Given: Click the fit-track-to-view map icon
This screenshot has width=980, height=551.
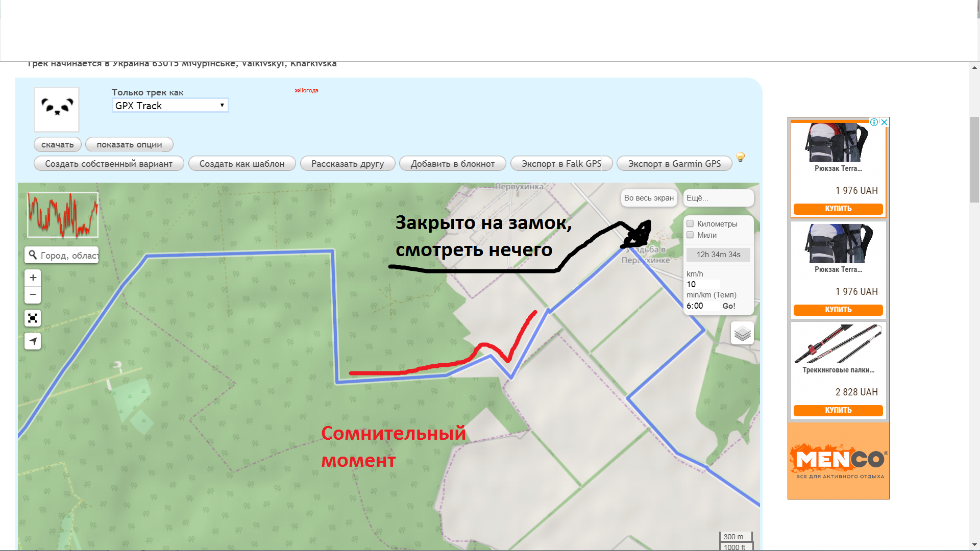Looking at the screenshot, I should [33, 318].
